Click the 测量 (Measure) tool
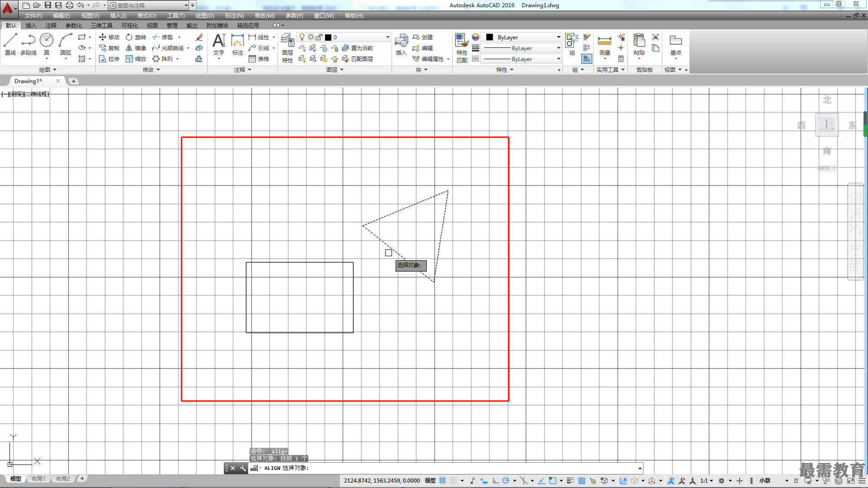The height and width of the screenshot is (488, 868). pyautogui.click(x=604, y=45)
